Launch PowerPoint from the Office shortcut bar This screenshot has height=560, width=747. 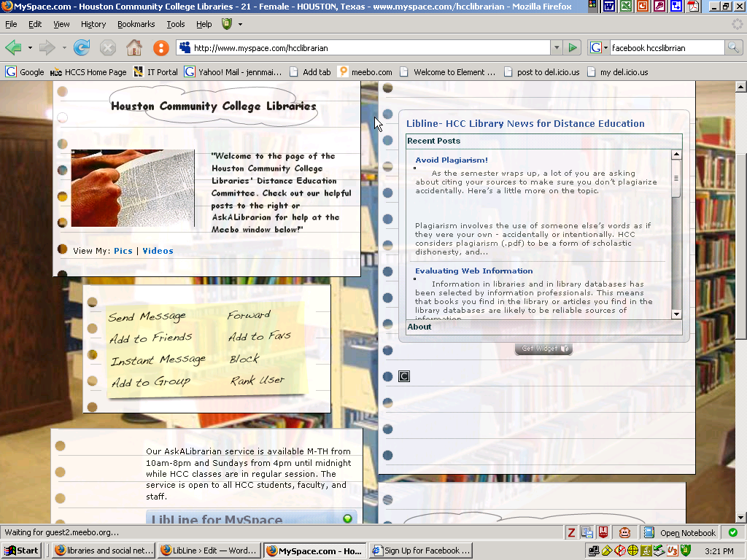(643, 6)
